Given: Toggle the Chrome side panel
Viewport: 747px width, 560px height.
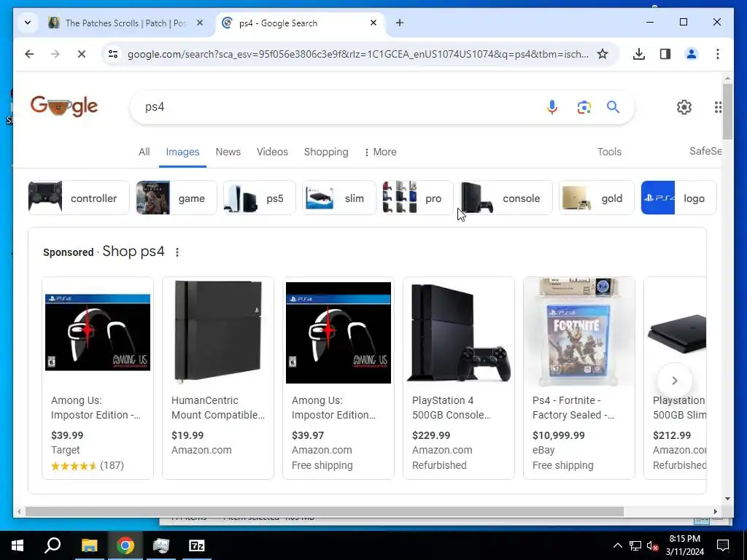Looking at the screenshot, I should [x=665, y=54].
